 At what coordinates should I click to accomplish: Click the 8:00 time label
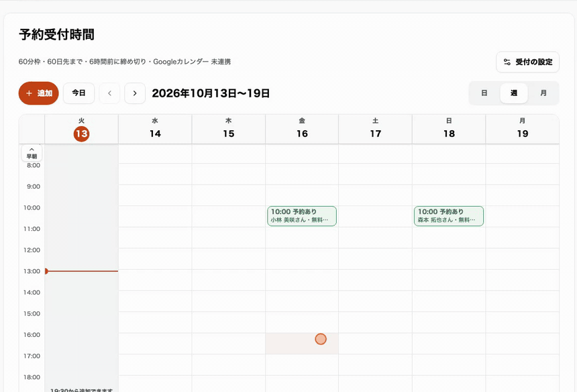34,166
